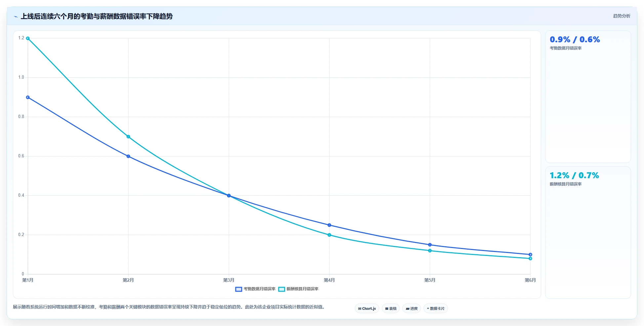Click the trend icon beside the chart title
This screenshot has width=644, height=326.
16,17
